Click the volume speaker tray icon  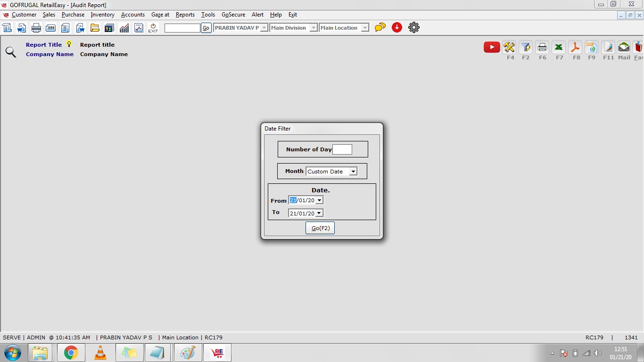pyautogui.click(x=598, y=353)
